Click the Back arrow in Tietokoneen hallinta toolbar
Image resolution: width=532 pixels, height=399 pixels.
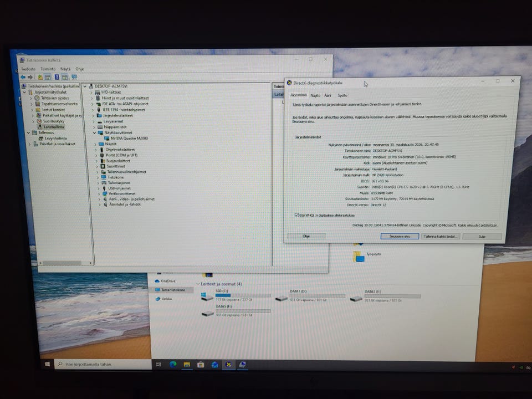(x=23, y=77)
